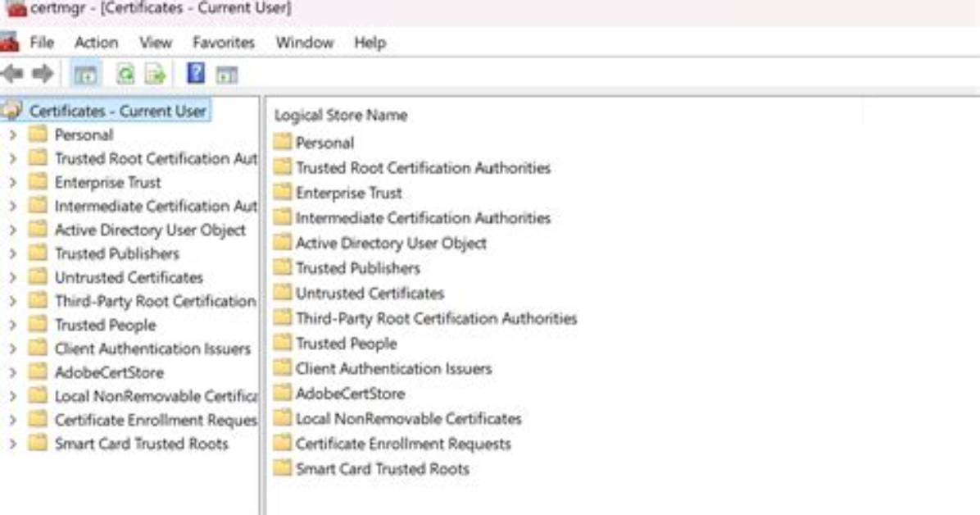The width and height of the screenshot is (980, 515).
Task: Select Certificates - Current User root node
Action: (x=117, y=111)
